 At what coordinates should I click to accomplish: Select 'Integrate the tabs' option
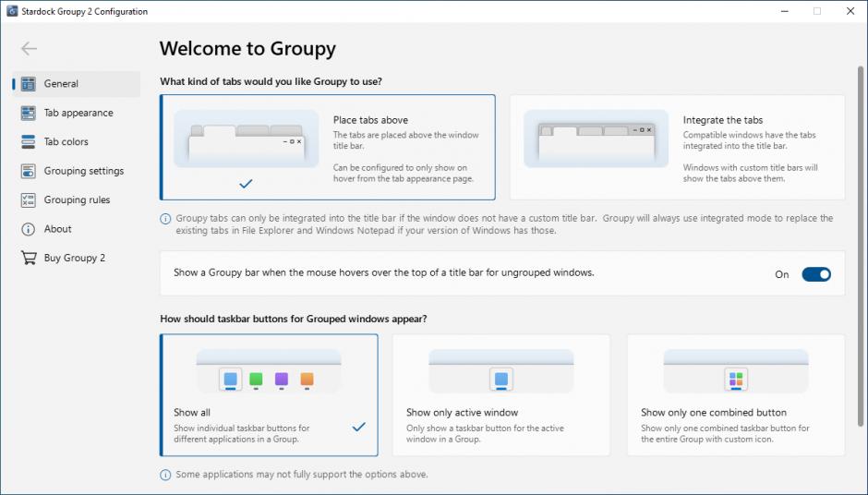(x=677, y=147)
